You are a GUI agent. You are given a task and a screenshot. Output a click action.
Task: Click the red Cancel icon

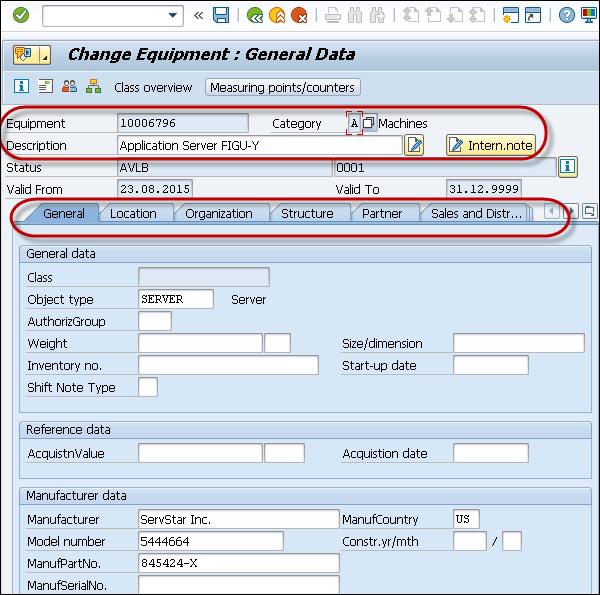(299, 16)
